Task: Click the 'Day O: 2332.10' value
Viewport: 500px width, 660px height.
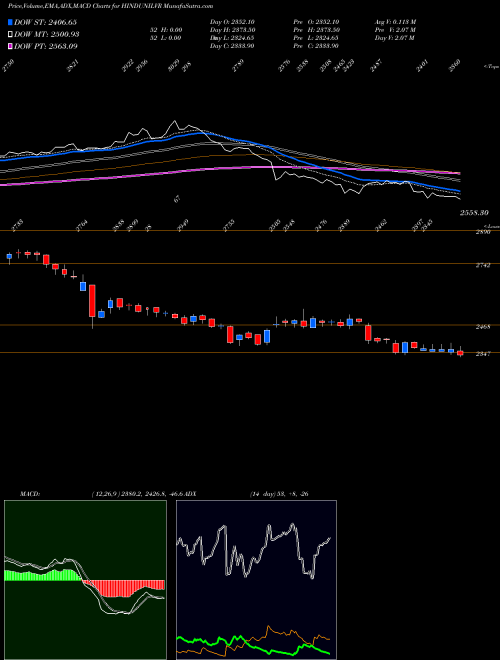Action: tap(232, 22)
